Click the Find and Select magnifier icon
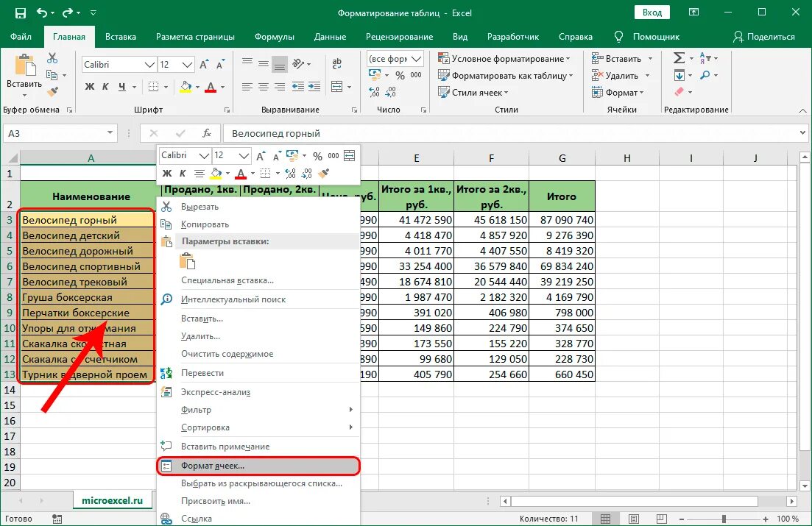Viewport: 812px width, 526px height. click(705, 75)
